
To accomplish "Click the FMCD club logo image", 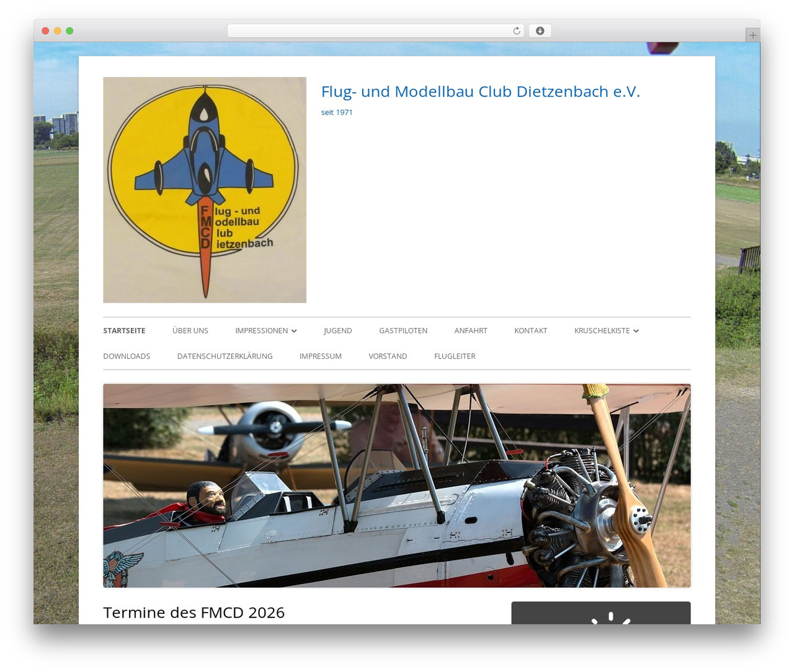I will (205, 190).
